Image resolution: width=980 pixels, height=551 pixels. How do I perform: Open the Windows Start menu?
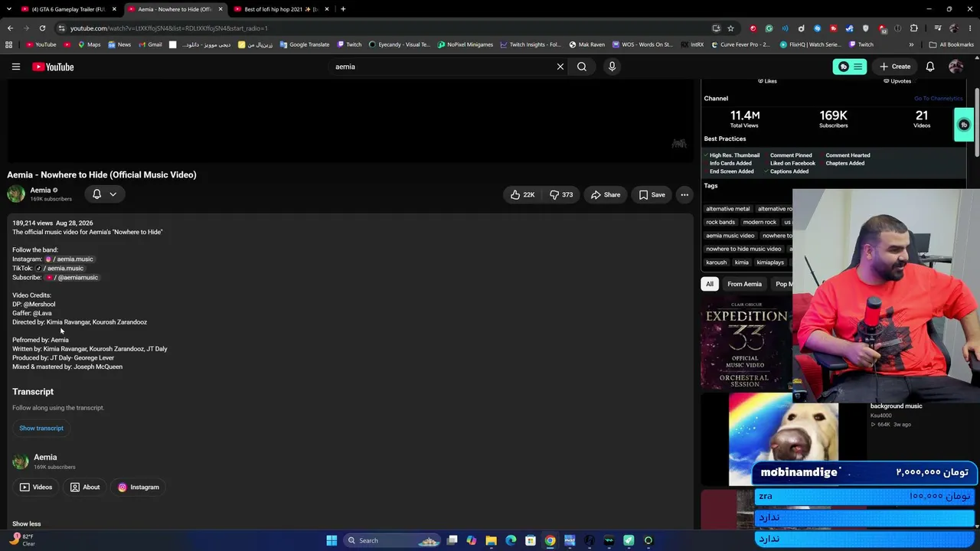click(x=332, y=540)
